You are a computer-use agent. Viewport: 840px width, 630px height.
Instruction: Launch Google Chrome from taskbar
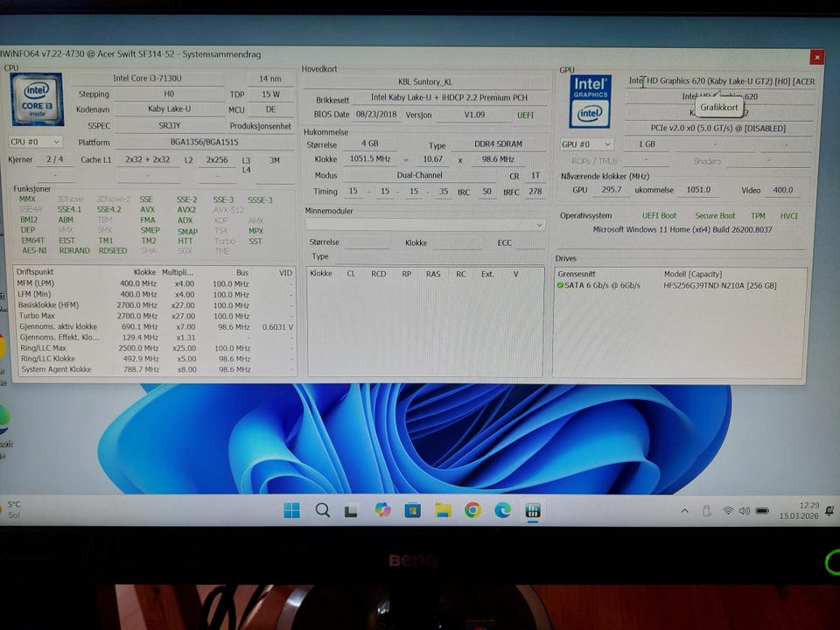472,510
